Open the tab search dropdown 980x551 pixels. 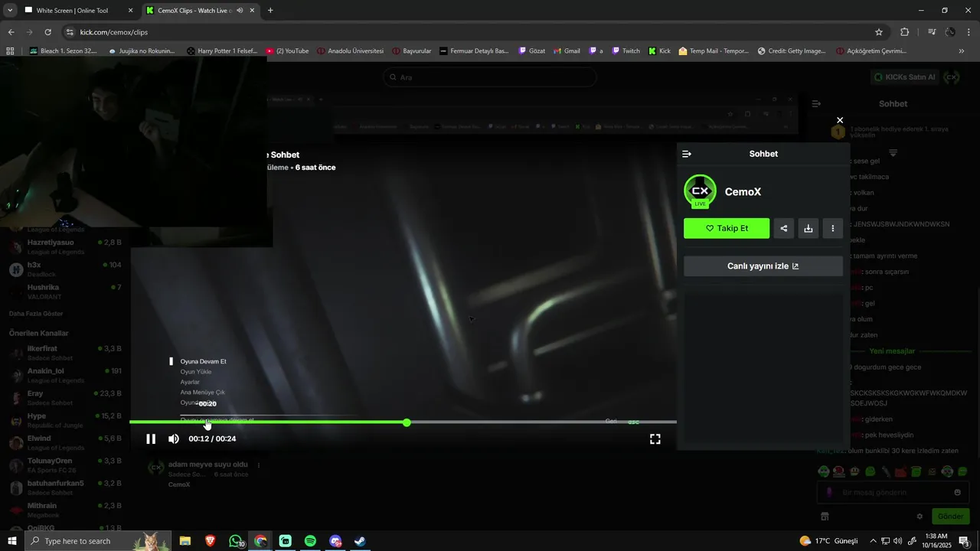pyautogui.click(x=10, y=11)
